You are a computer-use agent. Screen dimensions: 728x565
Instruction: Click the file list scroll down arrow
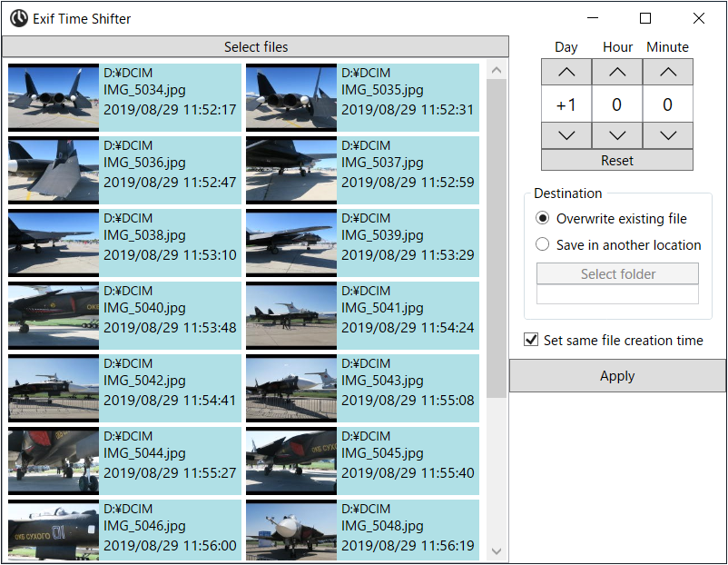[x=497, y=551]
